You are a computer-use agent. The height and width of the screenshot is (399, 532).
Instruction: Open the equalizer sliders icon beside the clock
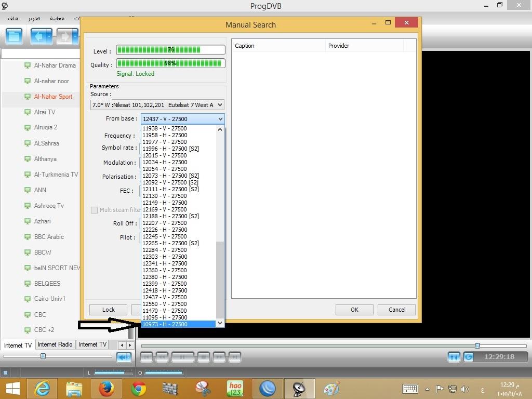pos(454,357)
